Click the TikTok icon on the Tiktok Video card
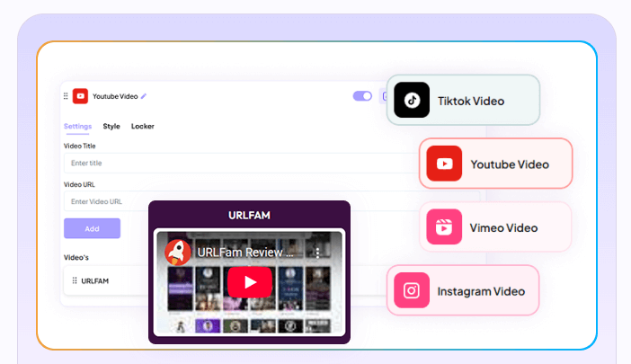Screen dimensions: 631x364 pos(412,100)
